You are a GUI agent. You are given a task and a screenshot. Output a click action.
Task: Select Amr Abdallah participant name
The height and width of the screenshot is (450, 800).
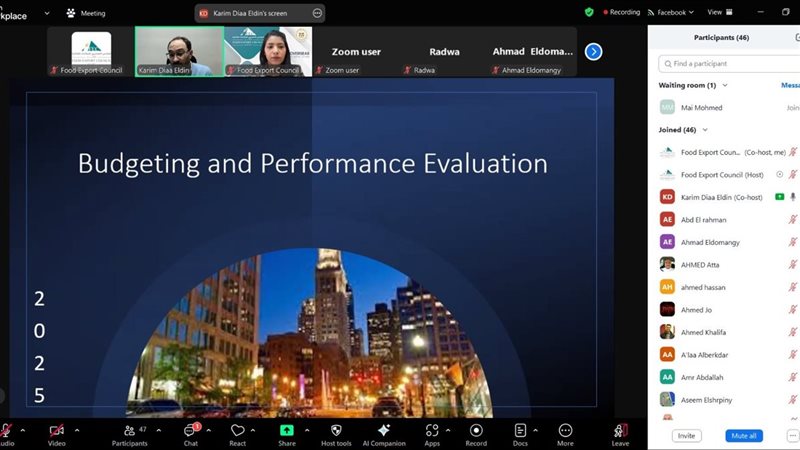[x=702, y=378]
